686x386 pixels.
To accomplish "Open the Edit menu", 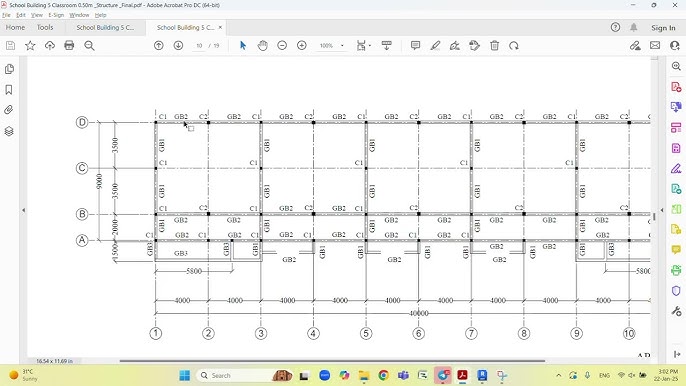I will click(x=21, y=15).
